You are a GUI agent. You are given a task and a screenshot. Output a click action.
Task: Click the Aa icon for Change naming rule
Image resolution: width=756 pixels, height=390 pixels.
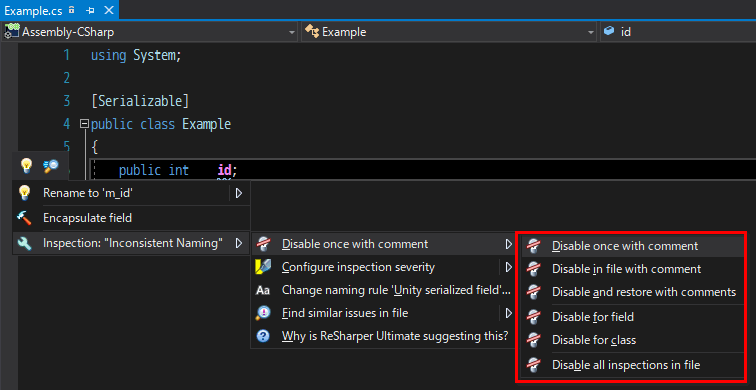(x=263, y=290)
